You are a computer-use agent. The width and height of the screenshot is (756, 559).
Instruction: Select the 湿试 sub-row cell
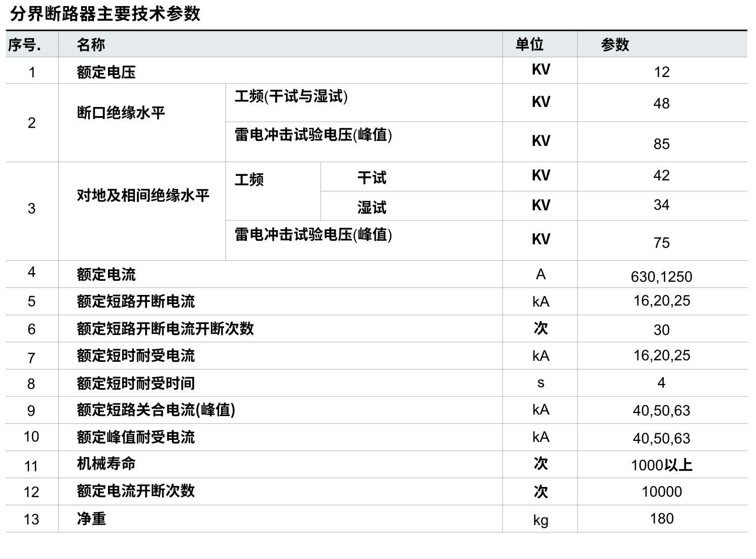click(x=372, y=207)
